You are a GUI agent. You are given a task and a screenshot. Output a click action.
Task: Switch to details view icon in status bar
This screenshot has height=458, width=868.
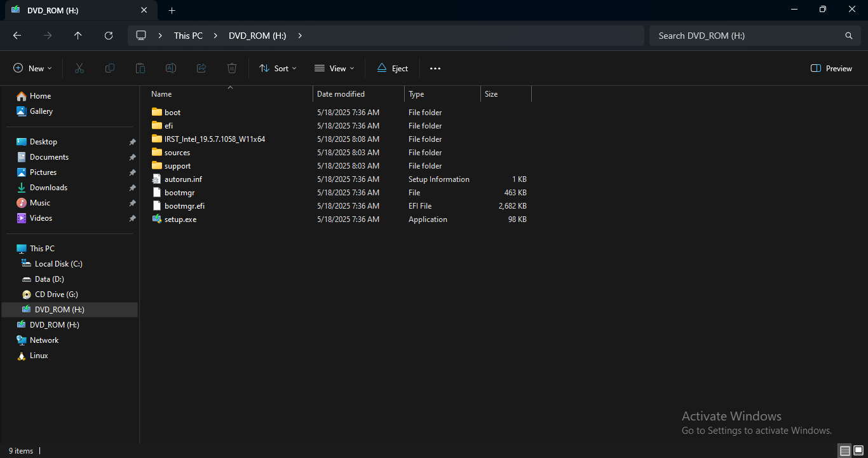point(844,450)
